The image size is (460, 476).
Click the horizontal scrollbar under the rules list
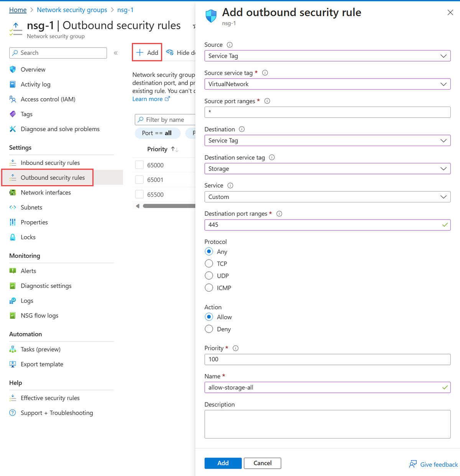pos(169,206)
